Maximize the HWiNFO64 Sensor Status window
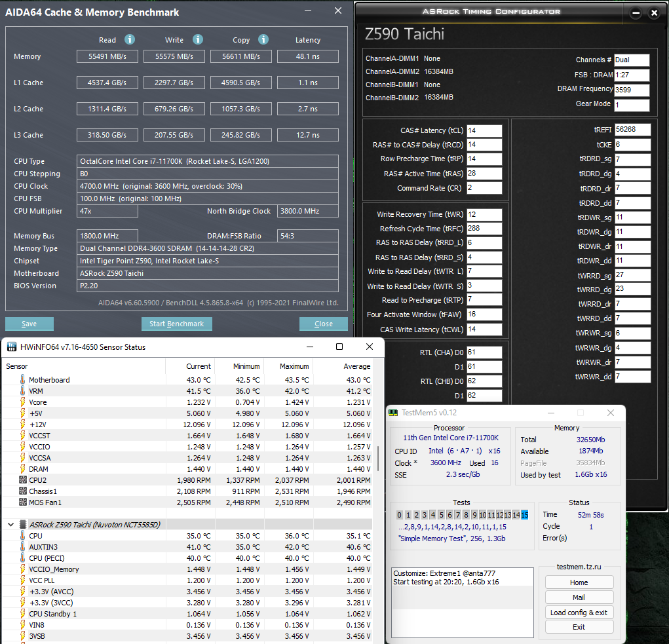This screenshot has height=644, width=669. (x=339, y=347)
